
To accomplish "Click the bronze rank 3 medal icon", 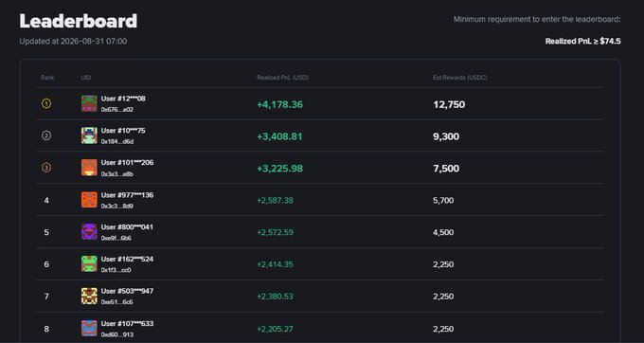I will tap(46, 168).
